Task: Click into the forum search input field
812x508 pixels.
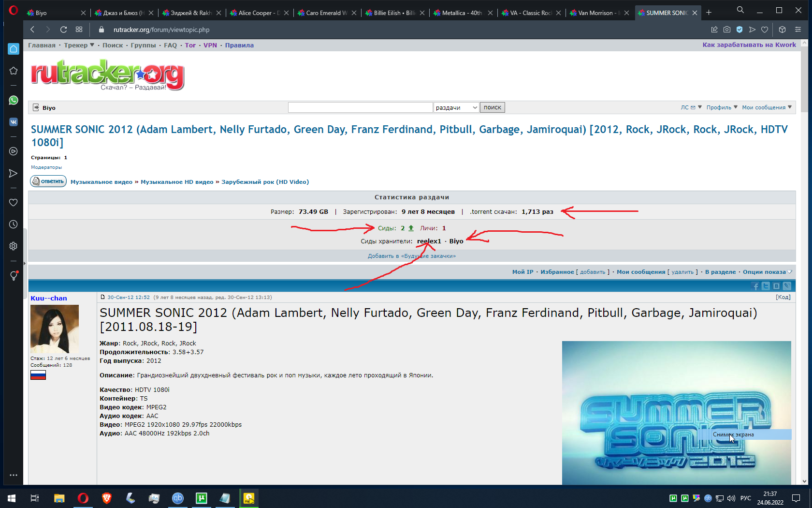Action: point(360,107)
